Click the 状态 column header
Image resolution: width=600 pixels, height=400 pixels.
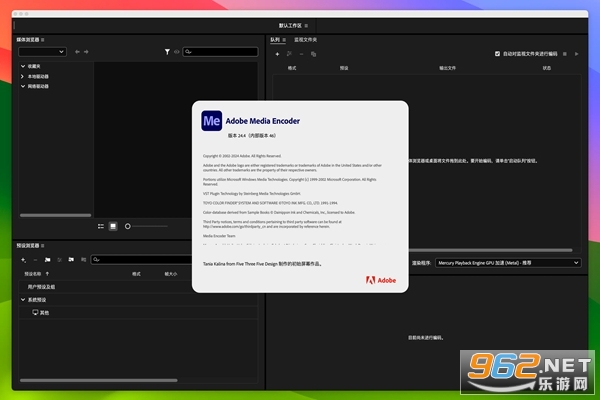point(547,68)
